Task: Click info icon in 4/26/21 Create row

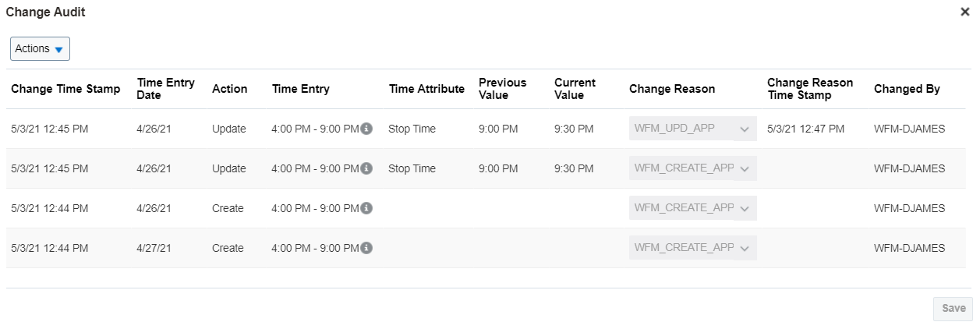Action: point(366,208)
